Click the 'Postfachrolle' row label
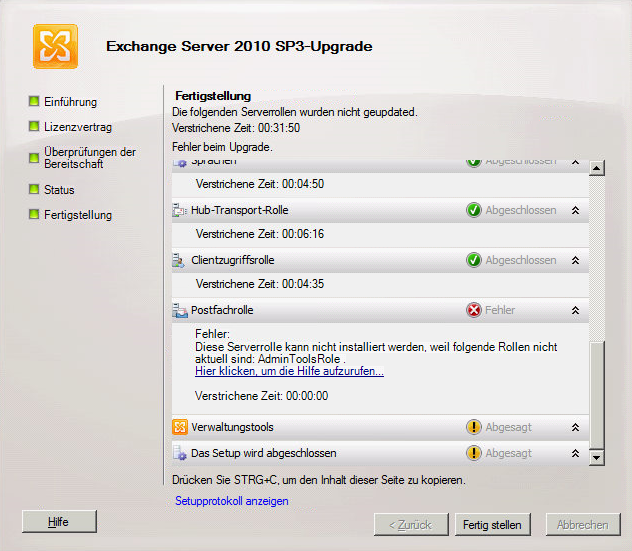Screen dimensions: 632x551 tap(222, 310)
